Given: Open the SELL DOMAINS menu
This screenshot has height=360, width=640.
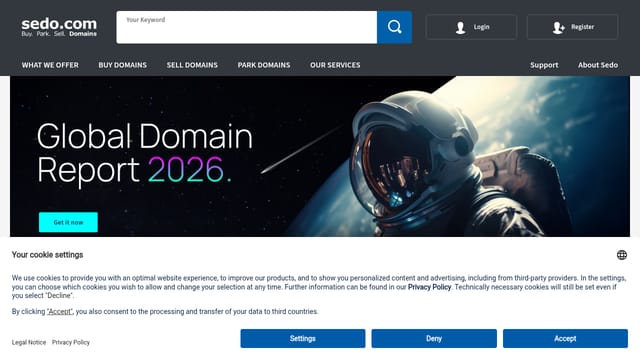Looking at the screenshot, I should coord(192,65).
